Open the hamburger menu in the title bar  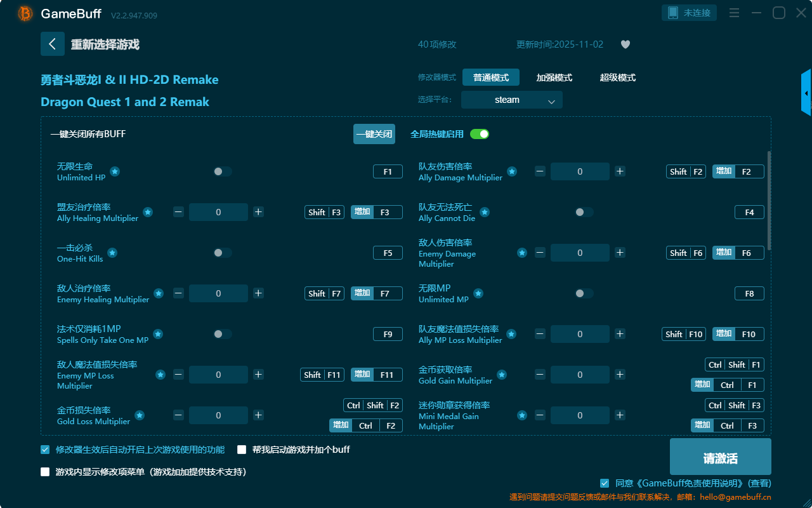coord(734,13)
